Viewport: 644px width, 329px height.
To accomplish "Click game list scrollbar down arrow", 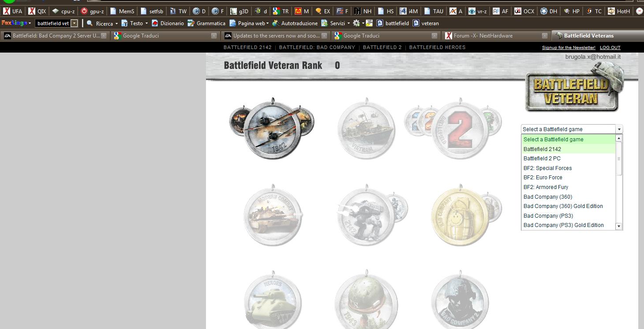I will (x=619, y=226).
